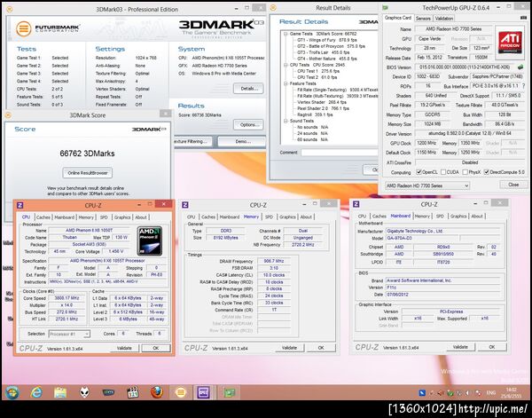Viewport: 532px width, 418px height.
Task: Open the Graphics tab in the Mainboard-tab CPU-Z window
Action: [x=458, y=216]
